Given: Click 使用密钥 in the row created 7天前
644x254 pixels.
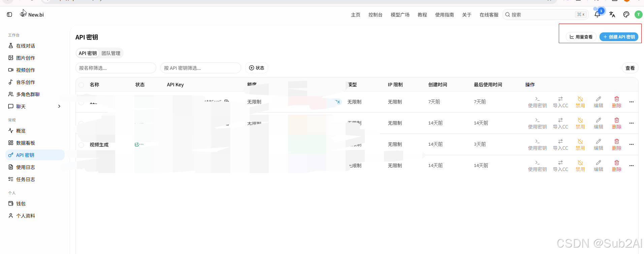Looking at the screenshot, I should click(537, 102).
